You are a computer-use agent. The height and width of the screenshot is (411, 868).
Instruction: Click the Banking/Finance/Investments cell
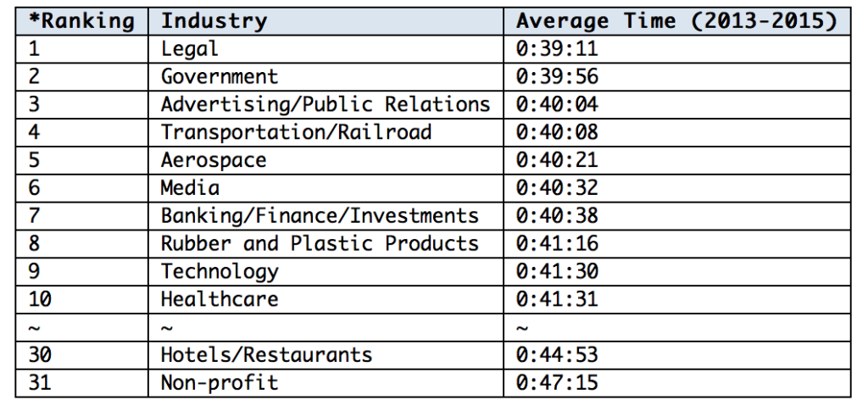320,216
